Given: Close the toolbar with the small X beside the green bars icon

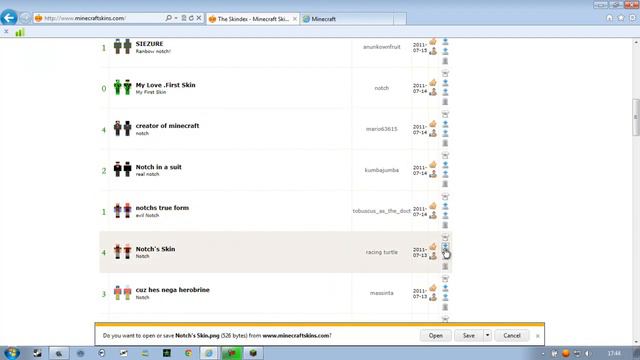Looking at the screenshot, I should click(6, 31).
